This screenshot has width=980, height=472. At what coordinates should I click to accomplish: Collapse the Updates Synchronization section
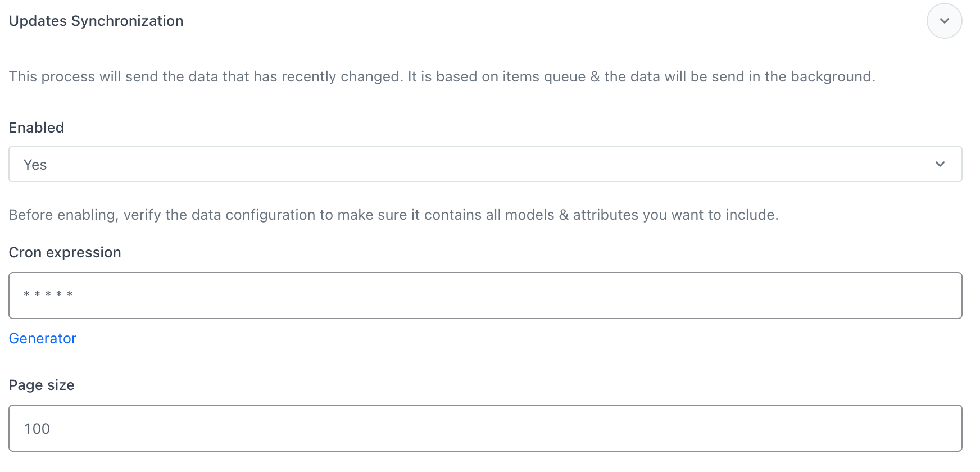tap(944, 20)
